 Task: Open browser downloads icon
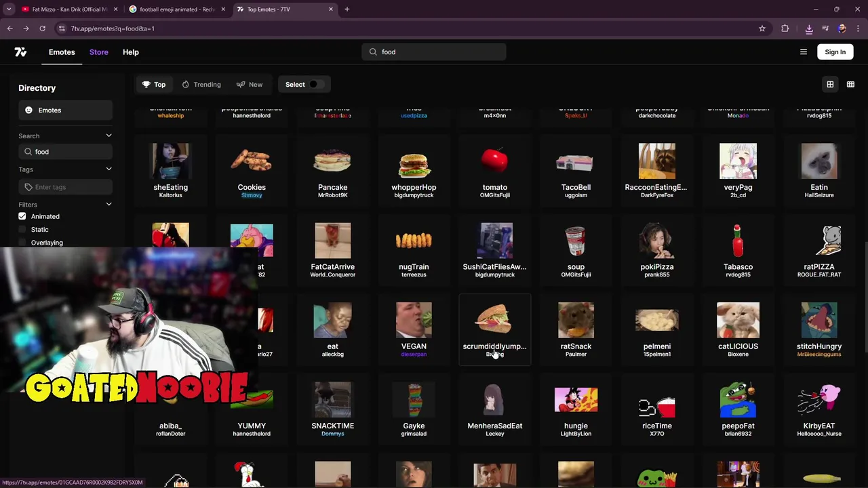pos(809,28)
